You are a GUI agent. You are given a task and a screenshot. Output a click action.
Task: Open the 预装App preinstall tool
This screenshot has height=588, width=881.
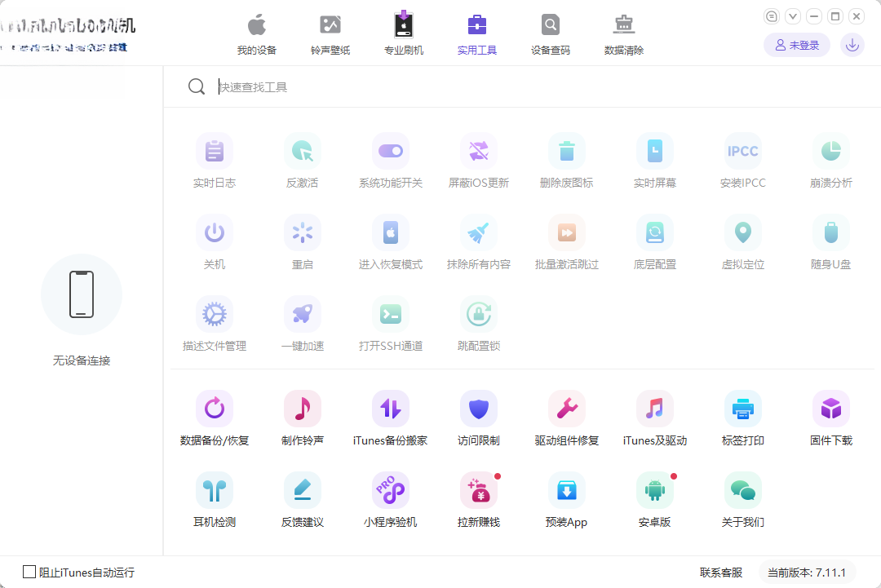point(566,490)
